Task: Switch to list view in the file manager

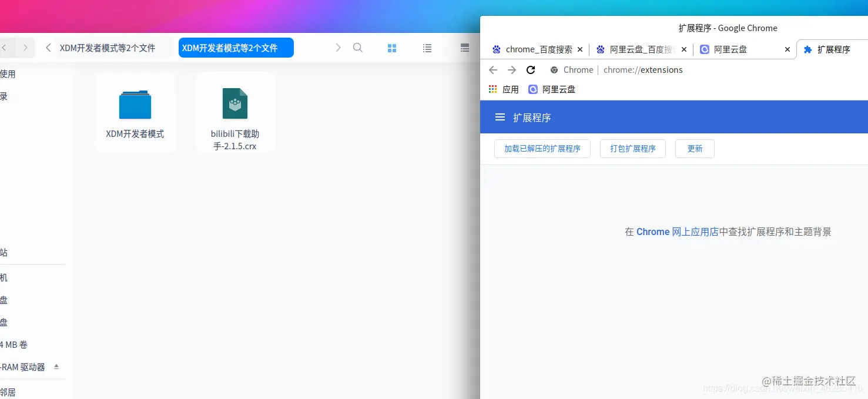Action: pos(427,48)
